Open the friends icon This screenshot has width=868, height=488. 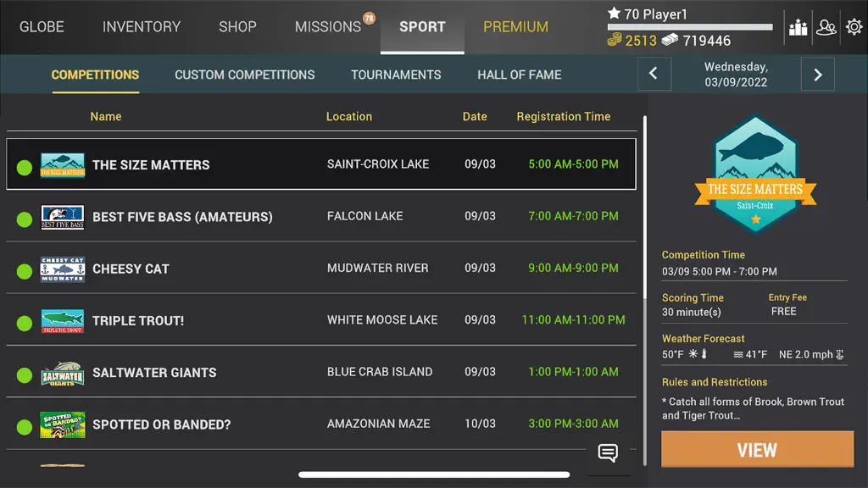click(x=826, y=27)
